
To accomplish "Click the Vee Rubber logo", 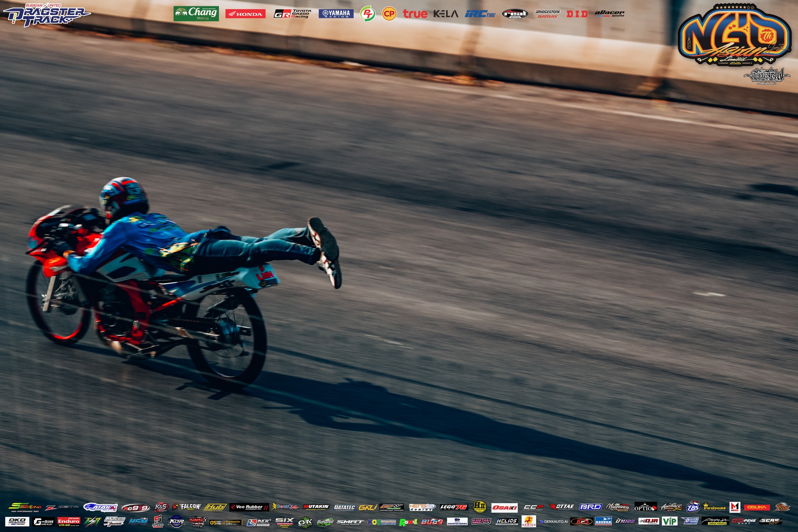I will (x=249, y=507).
